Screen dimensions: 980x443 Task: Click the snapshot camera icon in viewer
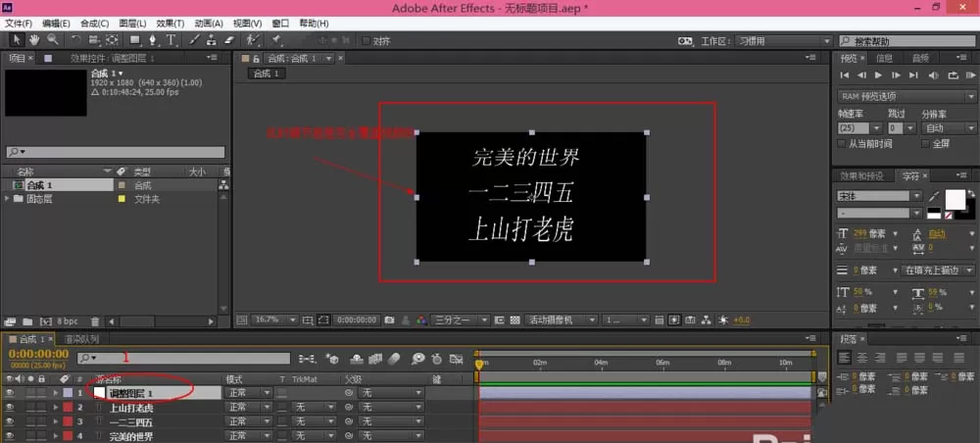(389, 320)
